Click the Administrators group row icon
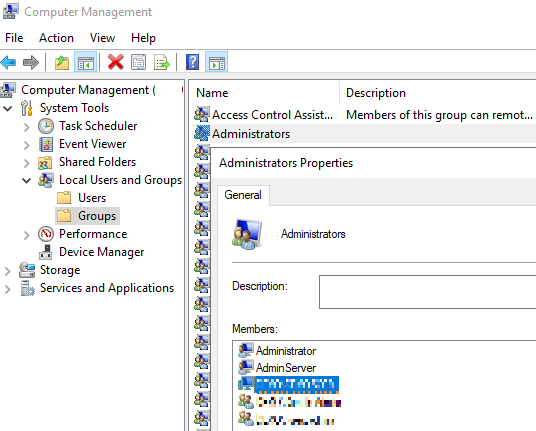Viewport: 536px width, 431px height. pyautogui.click(x=202, y=133)
